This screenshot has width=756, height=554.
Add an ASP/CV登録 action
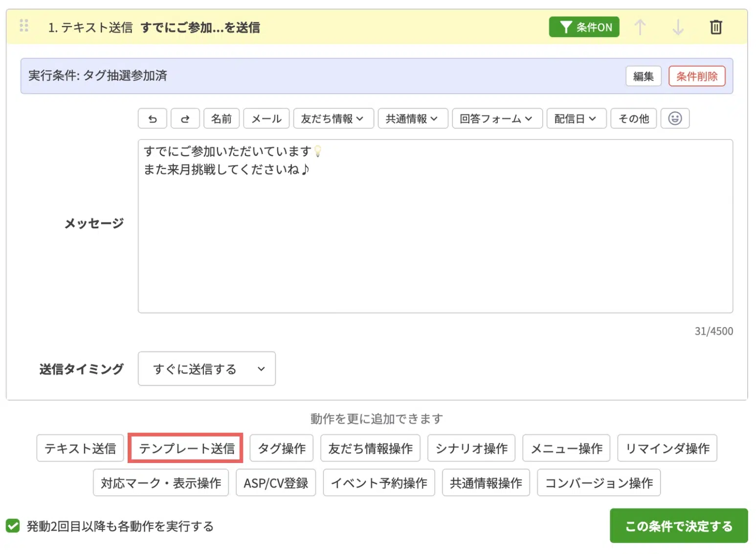[x=276, y=483]
